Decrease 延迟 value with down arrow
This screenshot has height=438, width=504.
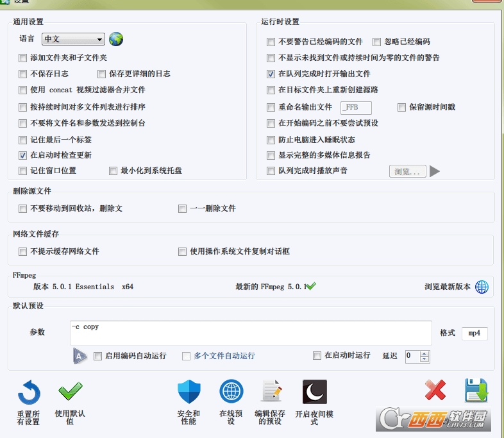424,359
